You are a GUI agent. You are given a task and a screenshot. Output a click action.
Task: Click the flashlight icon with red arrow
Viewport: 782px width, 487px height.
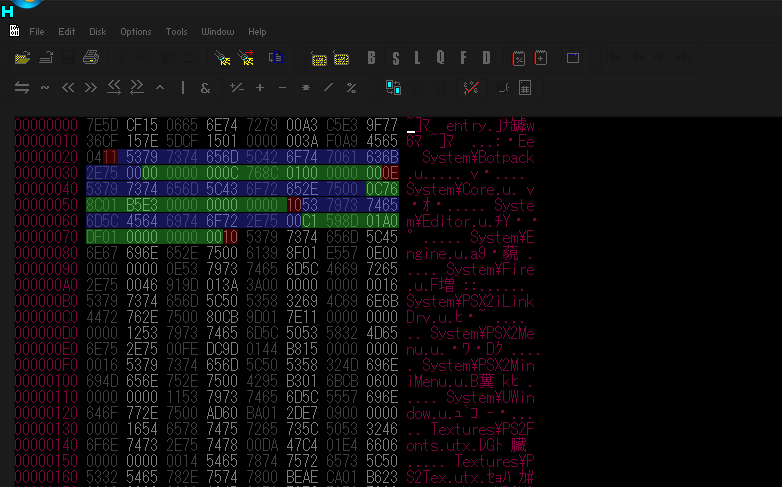[246, 58]
